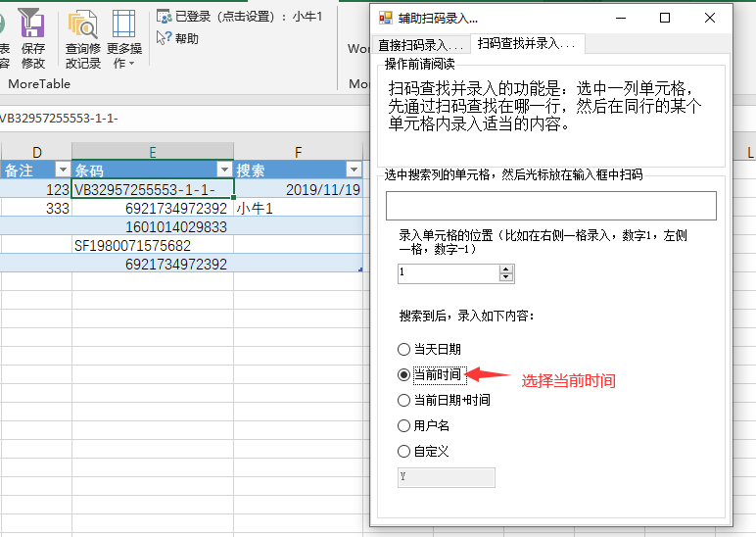Click the 已登录 account settings icon
Image resolution: width=756 pixels, height=537 pixels.
click(165, 16)
